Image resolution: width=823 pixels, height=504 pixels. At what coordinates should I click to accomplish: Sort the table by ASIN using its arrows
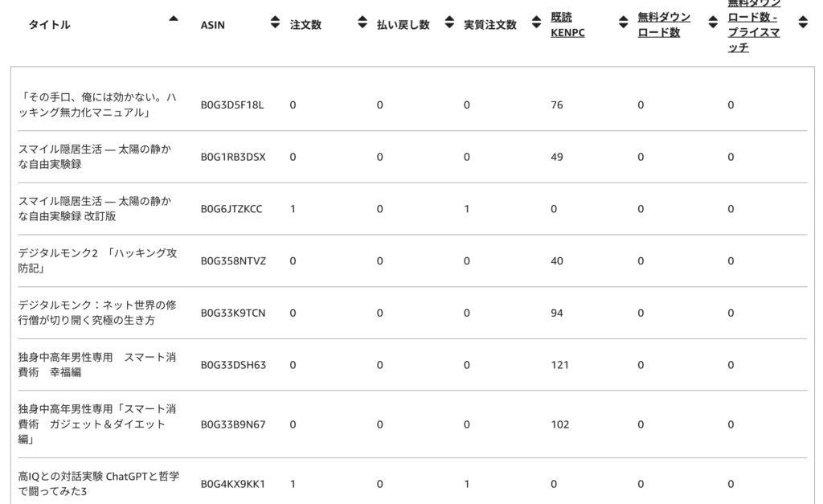(x=276, y=24)
